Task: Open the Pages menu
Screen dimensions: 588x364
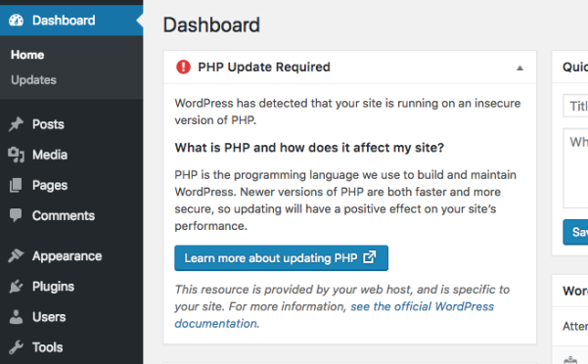Action: (71, 185)
